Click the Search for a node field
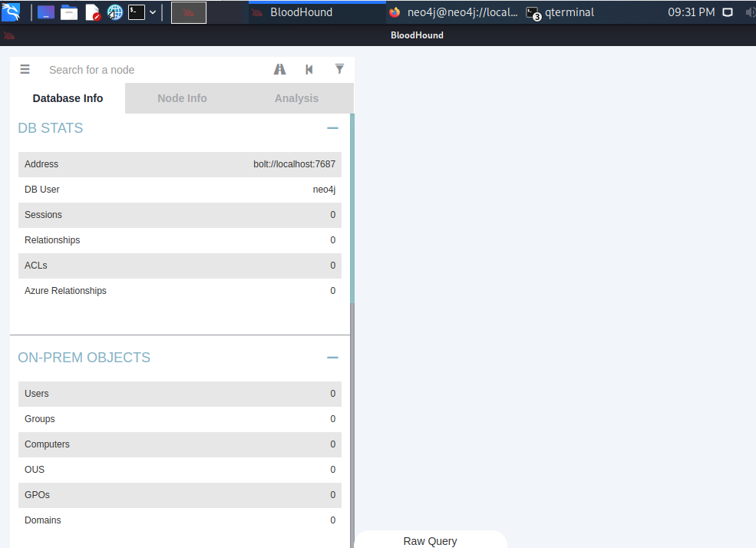 point(154,70)
